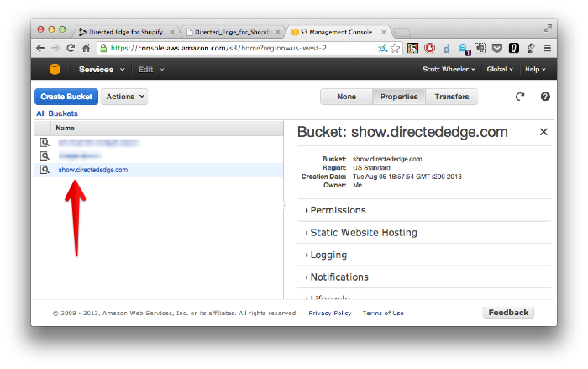Open the Services dropdown menu
The height and width of the screenshot is (369, 588).
pyautogui.click(x=102, y=70)
